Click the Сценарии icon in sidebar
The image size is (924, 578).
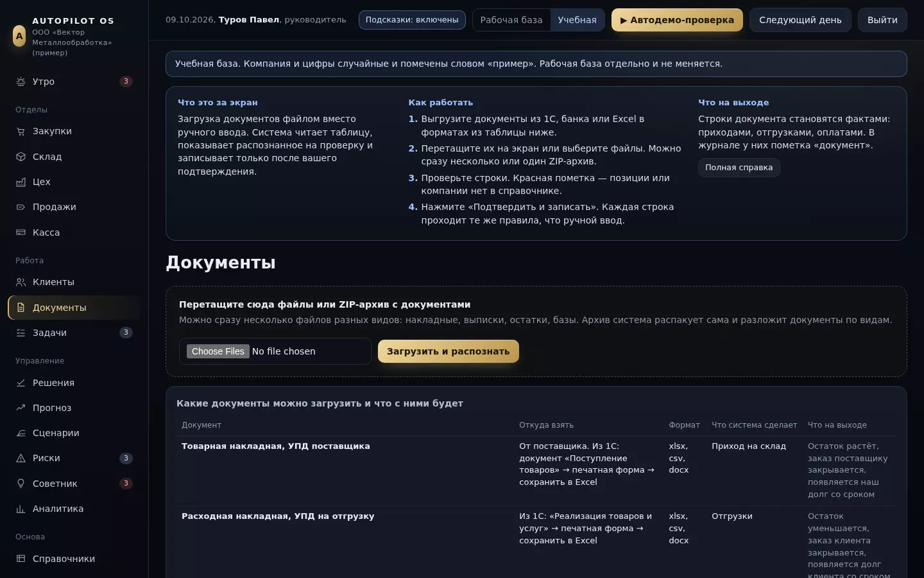[21, 433]
